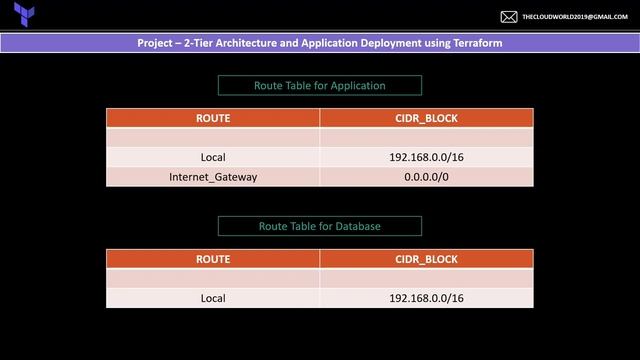640x360 pixels.
Task: Click the ROUTE header in Application table
Action: [x=213, y=118]
